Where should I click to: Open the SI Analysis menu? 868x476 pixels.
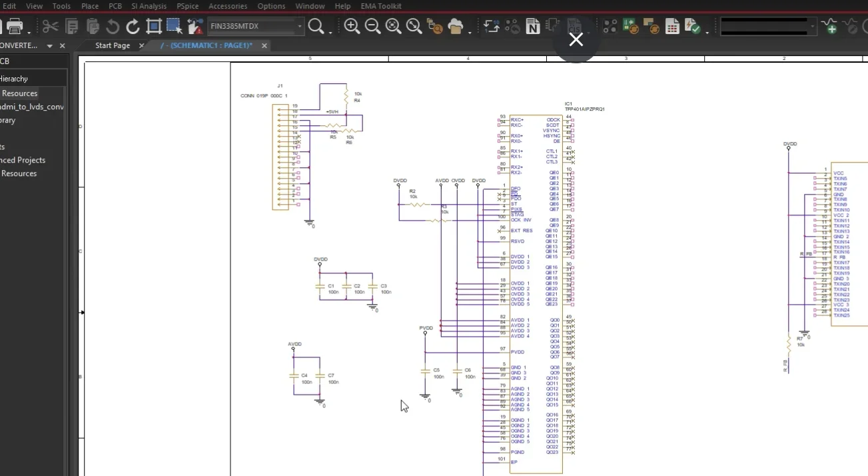click(x=149, y=6)
